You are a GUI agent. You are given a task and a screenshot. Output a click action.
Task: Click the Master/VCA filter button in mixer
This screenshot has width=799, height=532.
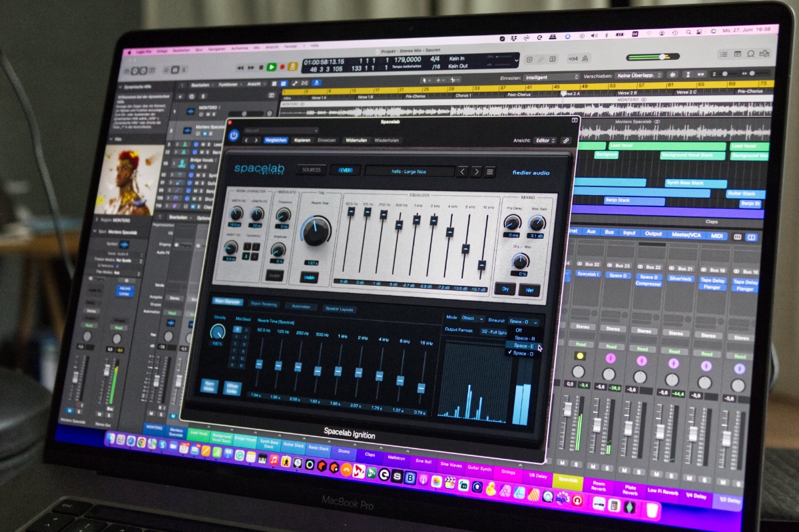(x=686, y=235)
